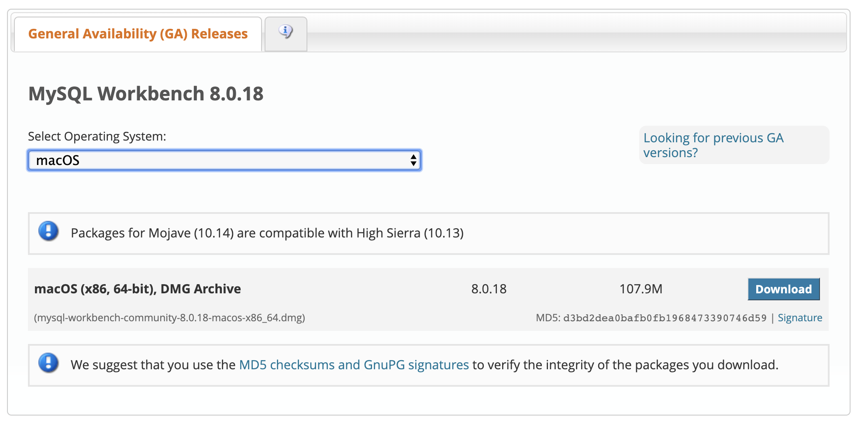Viewport: 868px width, 433px height.
Task: Open the MD5 checksums and GnuPG signatures link
Action: pos(354,365)
